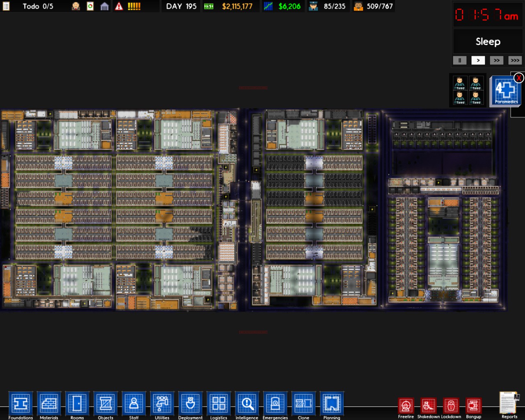
Task: Click the DAY 195 counter
Action: tap(181, 6)
